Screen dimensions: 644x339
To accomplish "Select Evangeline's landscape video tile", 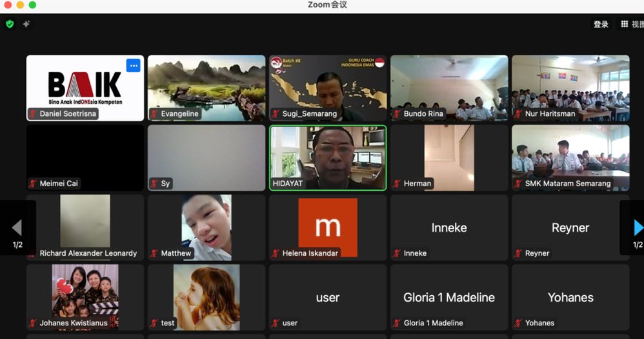I will click(206, 88).
